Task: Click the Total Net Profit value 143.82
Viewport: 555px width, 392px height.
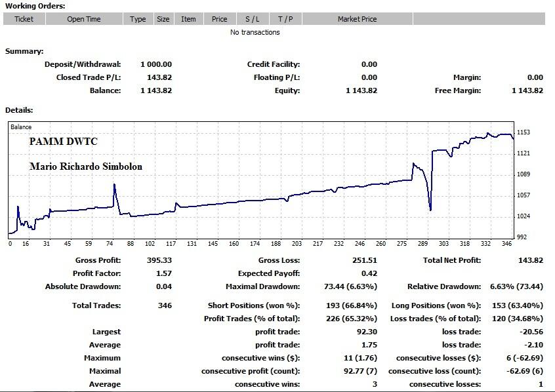Action: (x=531, y=260)
